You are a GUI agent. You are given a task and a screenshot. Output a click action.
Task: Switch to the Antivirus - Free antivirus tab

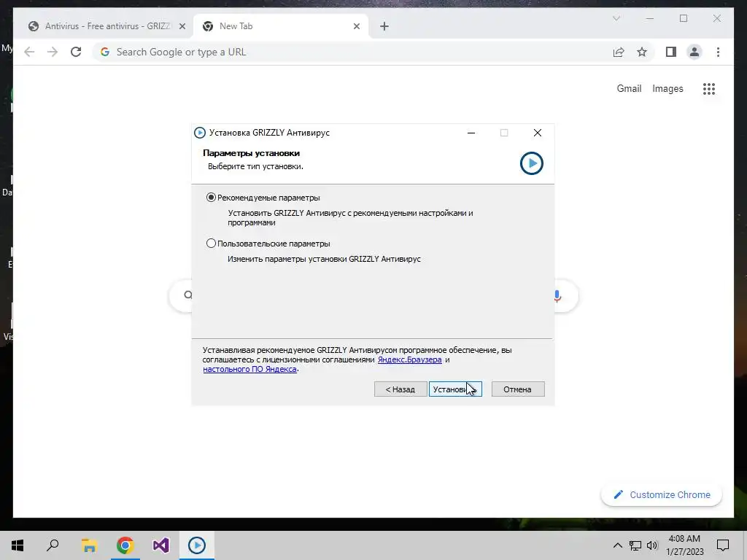click(x=102, y=26)
